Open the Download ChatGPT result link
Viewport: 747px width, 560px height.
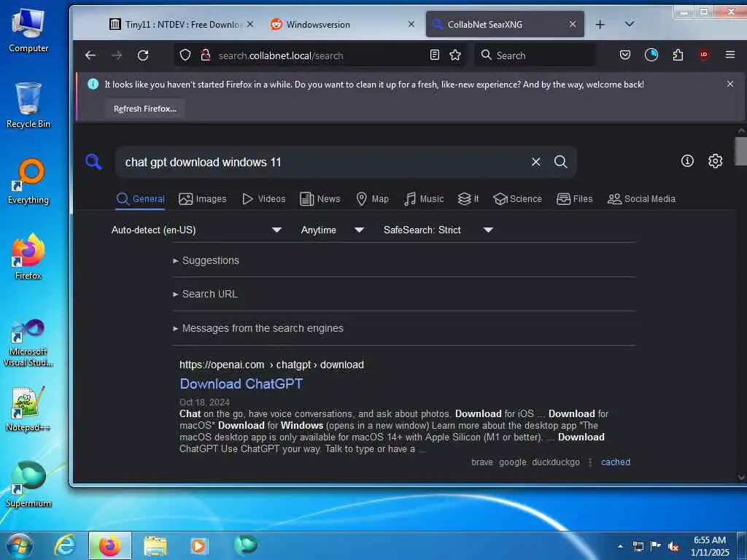click(241, 384)
